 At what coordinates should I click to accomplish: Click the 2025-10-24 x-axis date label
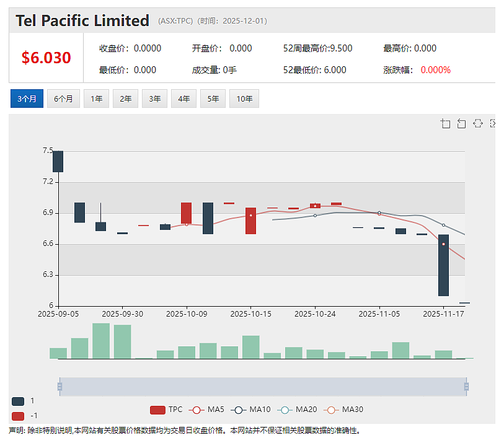tap(315, 314)
